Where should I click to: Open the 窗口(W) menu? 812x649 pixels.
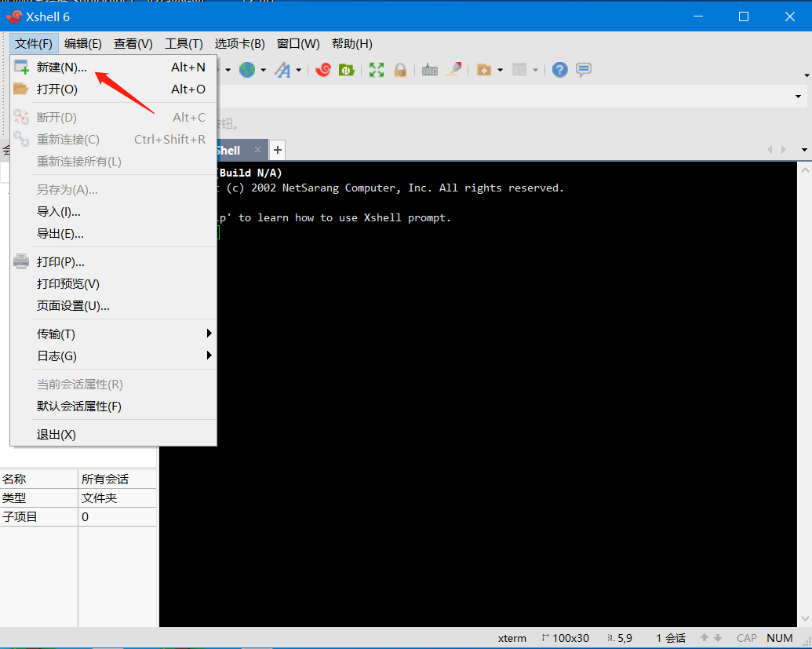coord(298,43)
